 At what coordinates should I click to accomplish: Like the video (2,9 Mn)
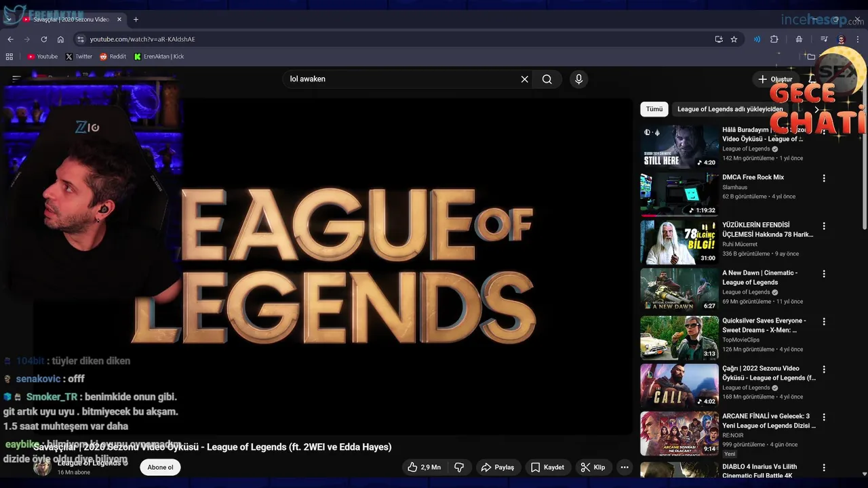tap(424, 467)
